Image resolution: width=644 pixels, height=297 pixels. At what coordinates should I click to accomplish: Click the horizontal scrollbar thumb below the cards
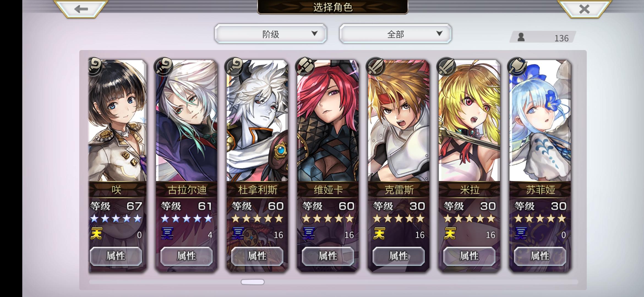coord(253,282)
